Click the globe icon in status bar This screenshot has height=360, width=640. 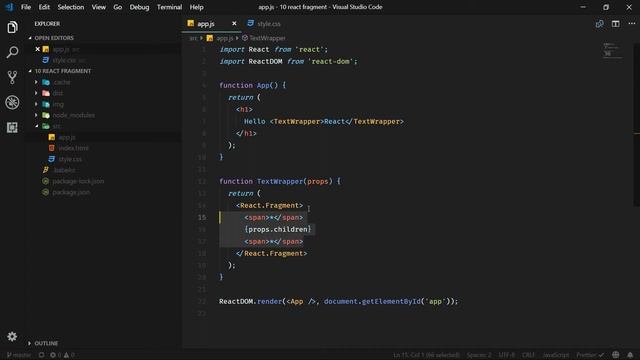coord(616,355)
